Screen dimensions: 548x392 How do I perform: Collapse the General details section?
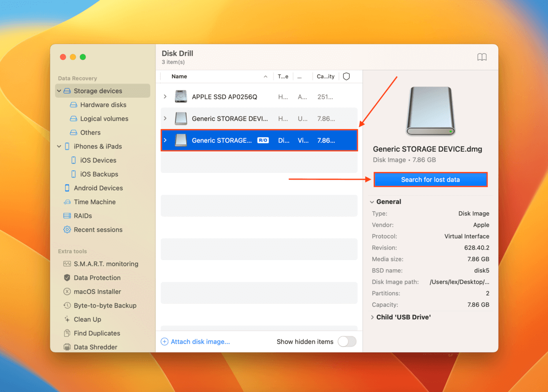[x=372, y=202]
